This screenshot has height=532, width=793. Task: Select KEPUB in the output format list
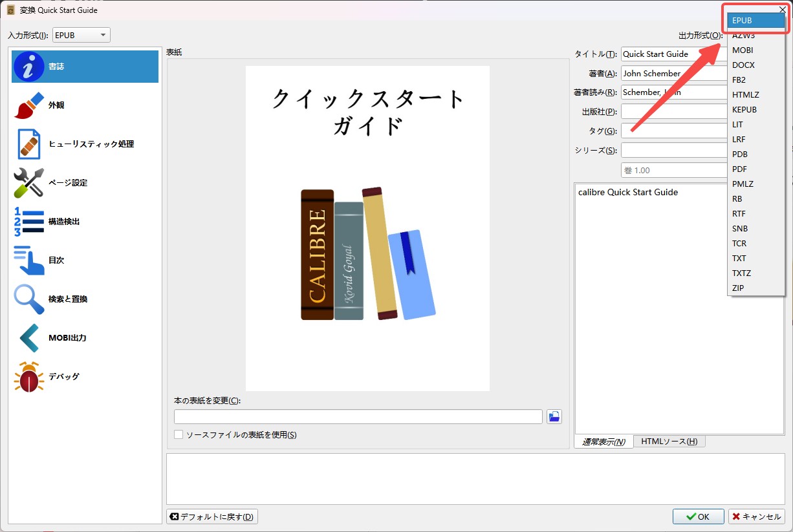click(x=756, y=110)
